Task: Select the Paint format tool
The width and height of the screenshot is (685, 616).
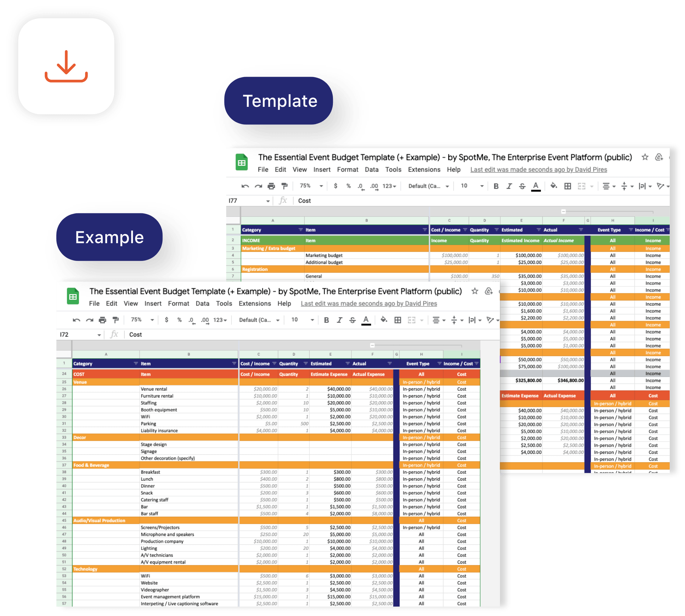Action: [115, 320]
